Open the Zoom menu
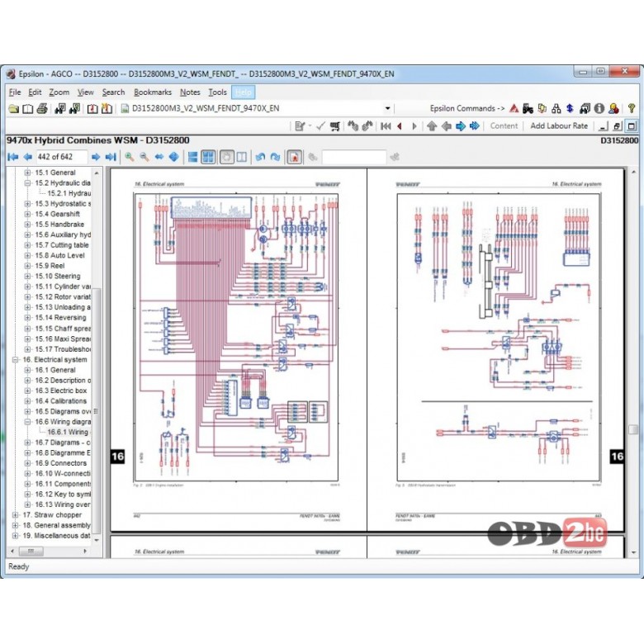644x644 pixels. tap(59, 92)
